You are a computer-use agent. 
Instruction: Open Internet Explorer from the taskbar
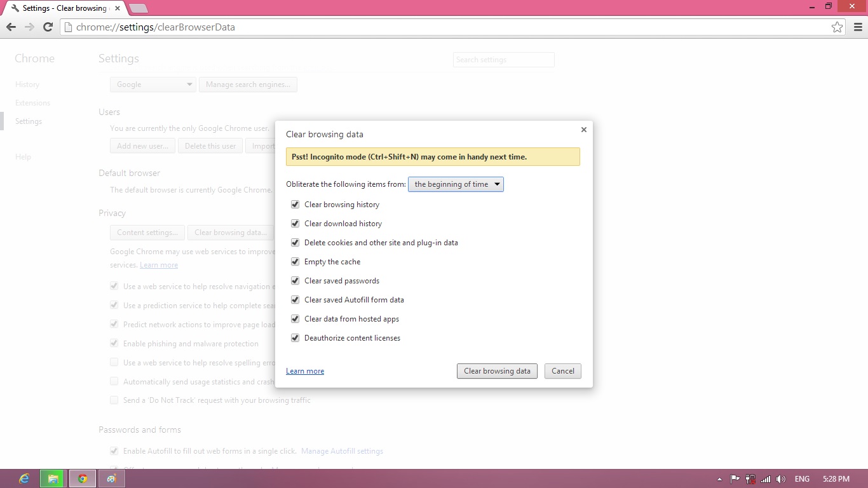[25, 478]
